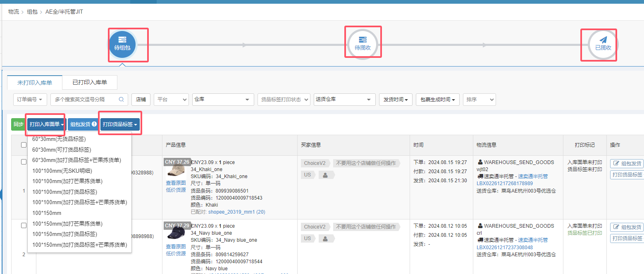Check the row 2 order checkbox
Viewport: 644px width, 274px height.
click(24, 226)
